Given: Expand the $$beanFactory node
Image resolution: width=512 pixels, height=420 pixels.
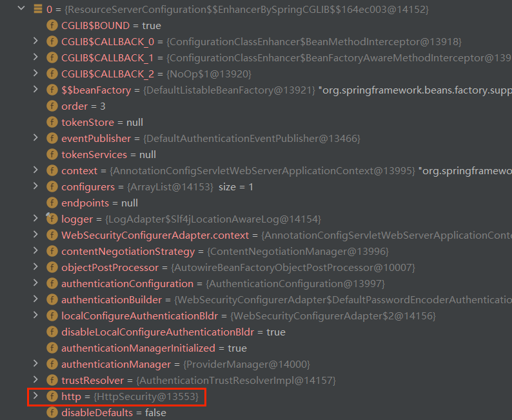Looking at the screenshot, I should 36,90.
